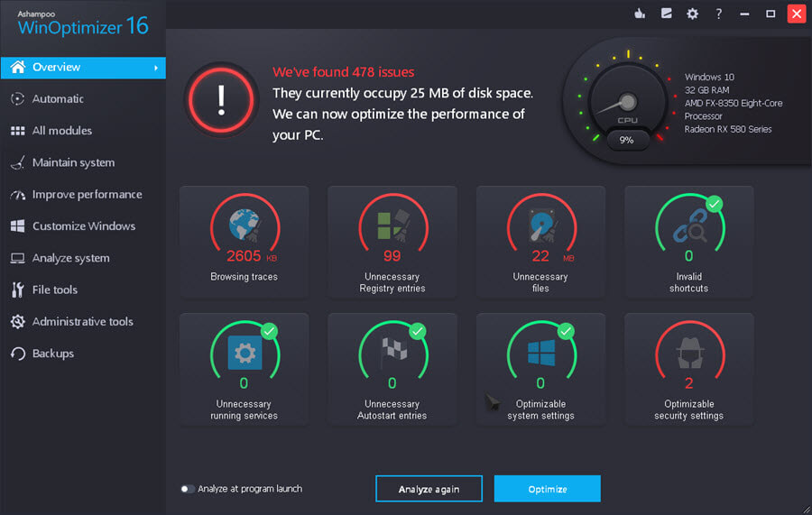Viewport: 812px width, 515px height.
Task: Click the Analyze again button
Action: [x=429, y=489]
